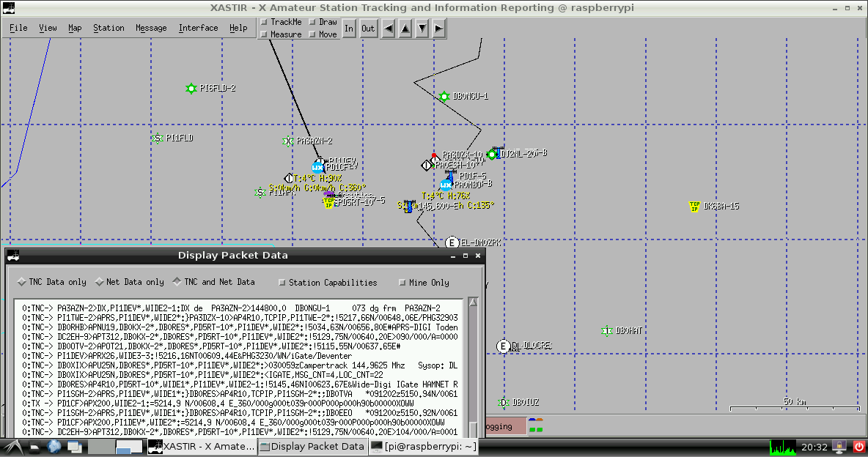
Task: Select TNC Data only radio button
Action: pos(21,283)
